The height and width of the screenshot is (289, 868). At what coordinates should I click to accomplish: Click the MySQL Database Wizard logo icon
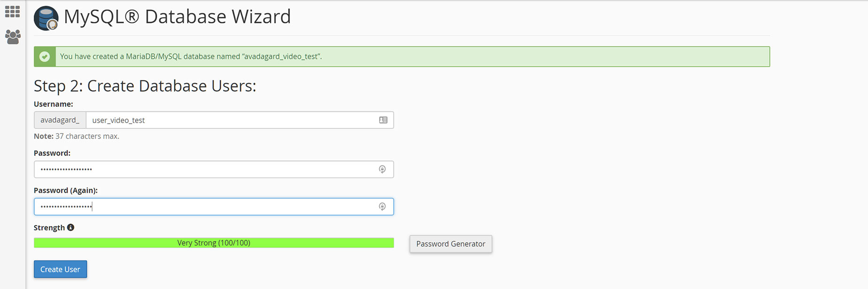click(46, 18)
